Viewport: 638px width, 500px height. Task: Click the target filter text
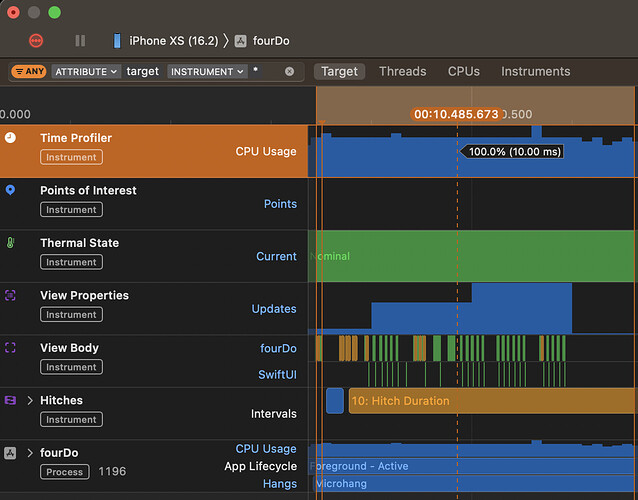[142, 72]
